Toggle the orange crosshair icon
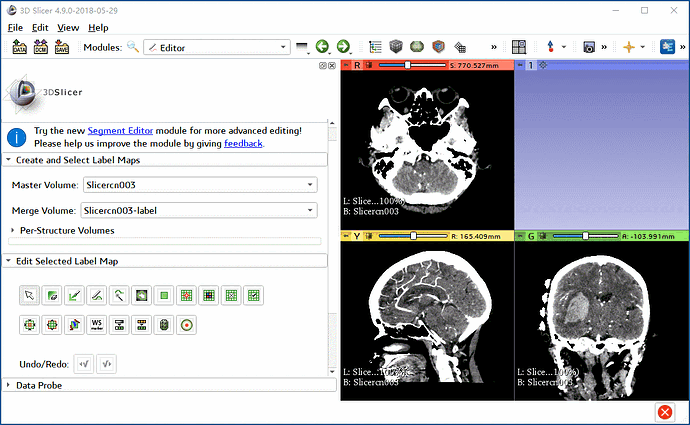 tap(629, 47)
